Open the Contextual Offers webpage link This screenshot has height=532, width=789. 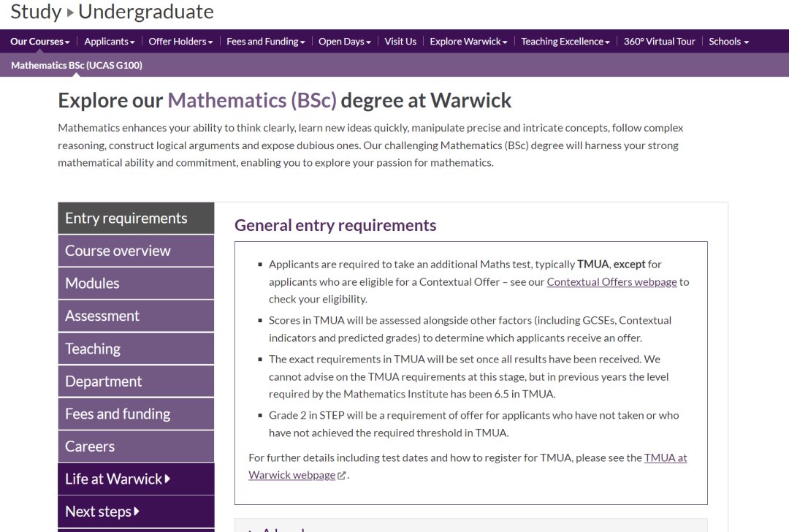point(612,282)
